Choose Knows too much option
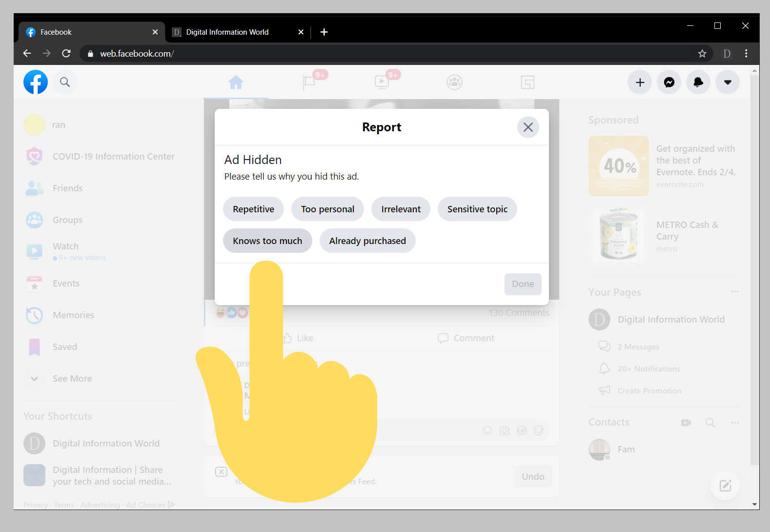 click(267, 241)
